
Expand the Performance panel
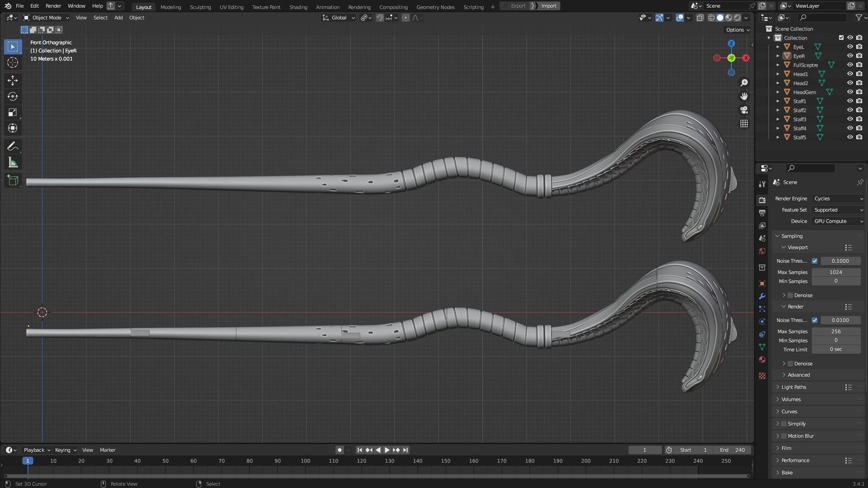(x=795, y=460)
